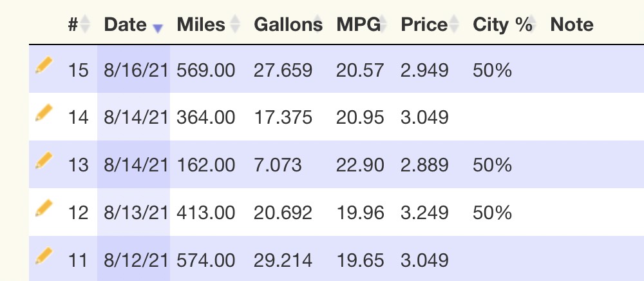Click the 22.90 MPG value
Image resolution: width=644 pixels, height=281 pixels.
click(360, 166)
